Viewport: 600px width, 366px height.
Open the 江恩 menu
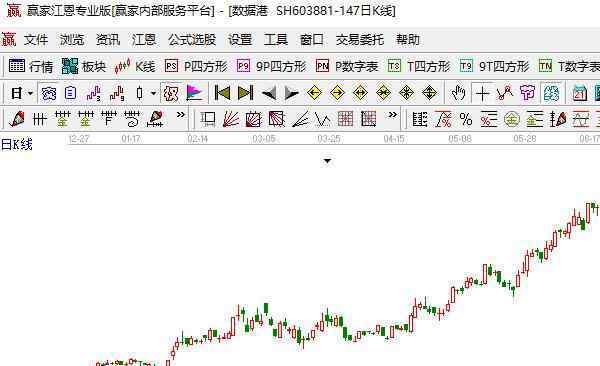[x=143, y=40]
